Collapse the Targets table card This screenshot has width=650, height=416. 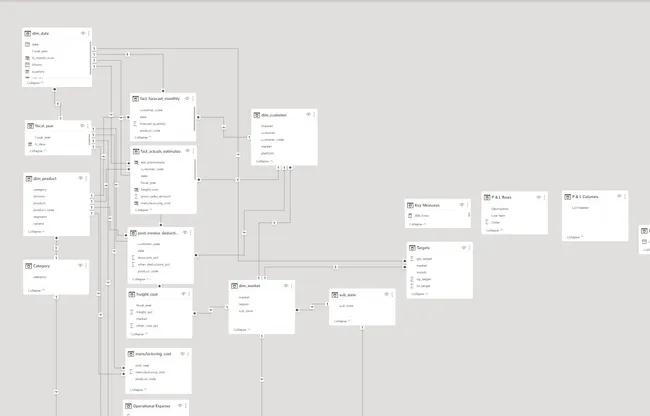point(420,294)
